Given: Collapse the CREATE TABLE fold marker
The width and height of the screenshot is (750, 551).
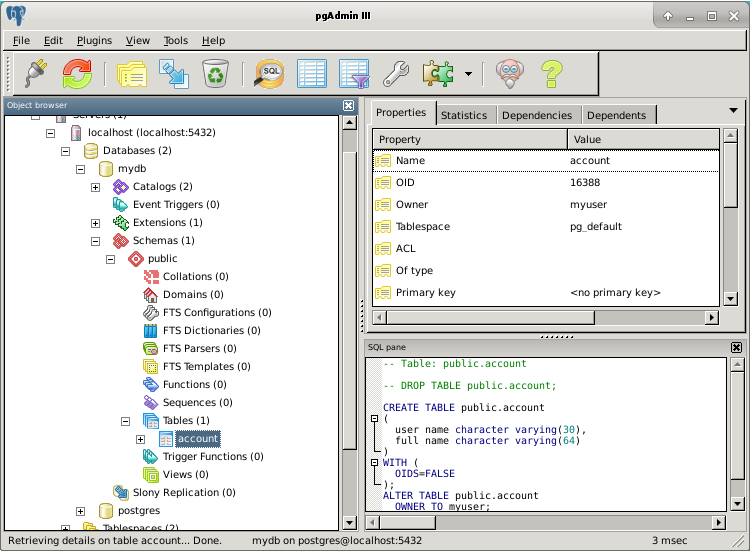Looking at the screenshot, I should 375,419.
